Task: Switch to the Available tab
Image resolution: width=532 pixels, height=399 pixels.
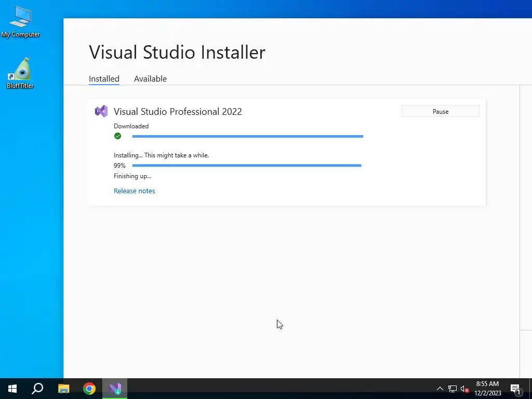Action: tap(150, 79)
